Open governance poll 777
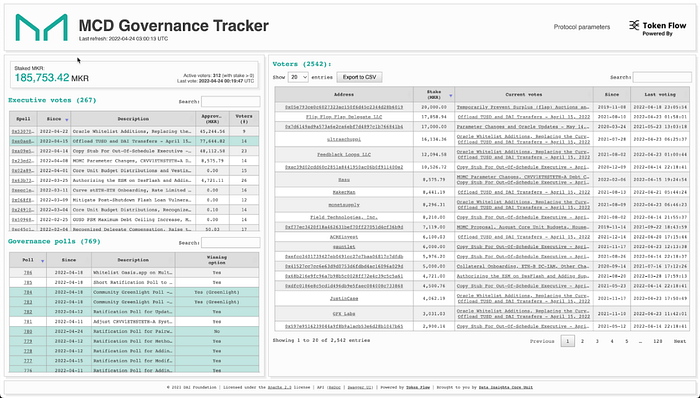The width and height of the screenshot is (700, 398). coord(28,361)
